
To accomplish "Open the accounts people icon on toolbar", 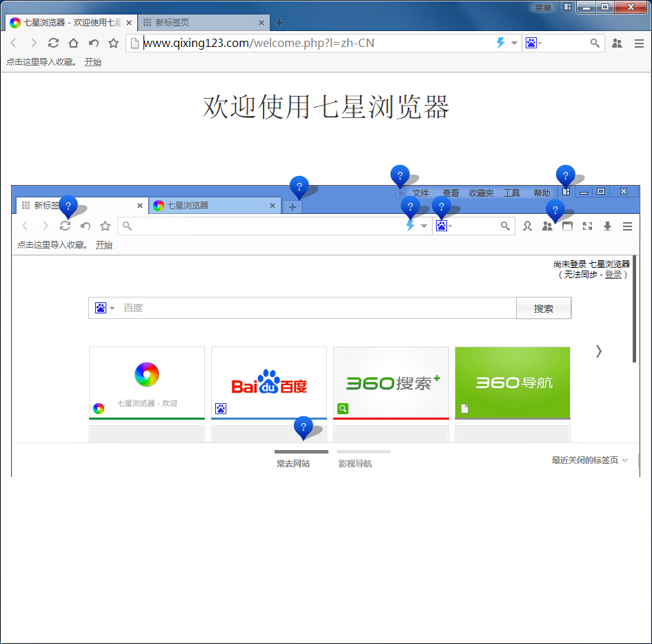I will [616, 43].
